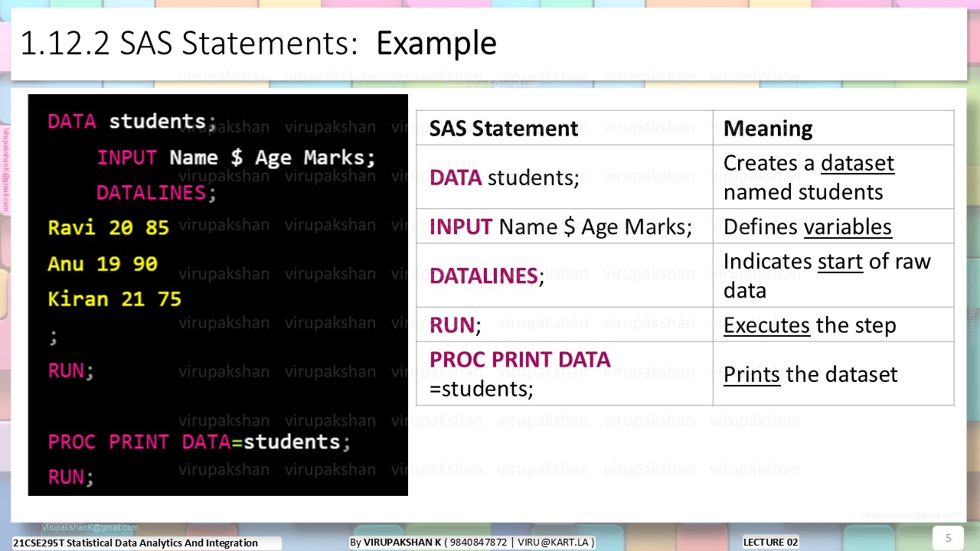Click 'PROC PRINT DATA =students;' table cell

(564, 373)
